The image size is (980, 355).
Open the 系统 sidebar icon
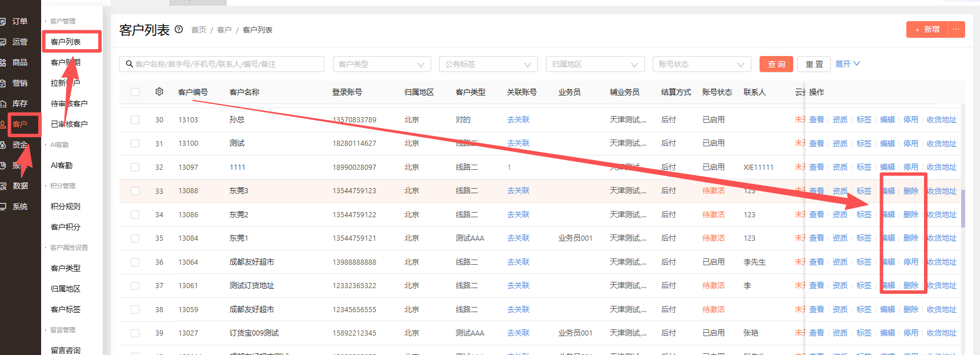pyautogui.click(x=3, y=206)
